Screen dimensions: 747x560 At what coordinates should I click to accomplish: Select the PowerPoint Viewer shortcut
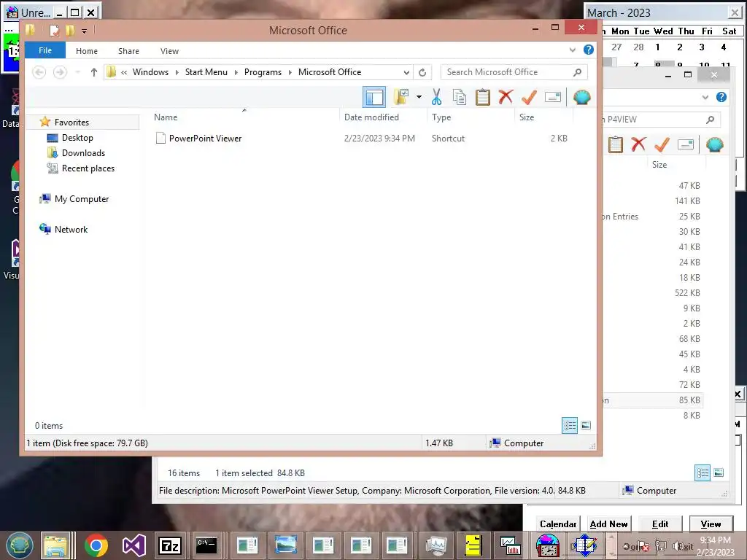(205, 139)
